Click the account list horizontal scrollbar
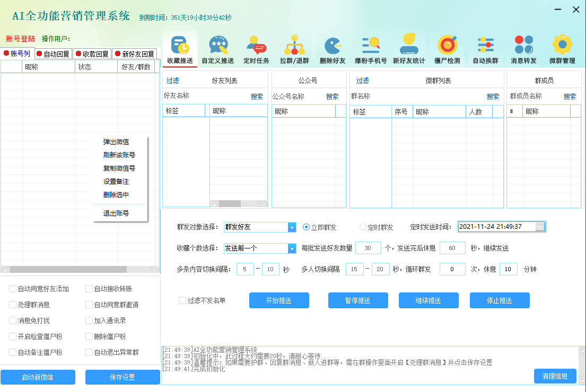 point(81,270)
